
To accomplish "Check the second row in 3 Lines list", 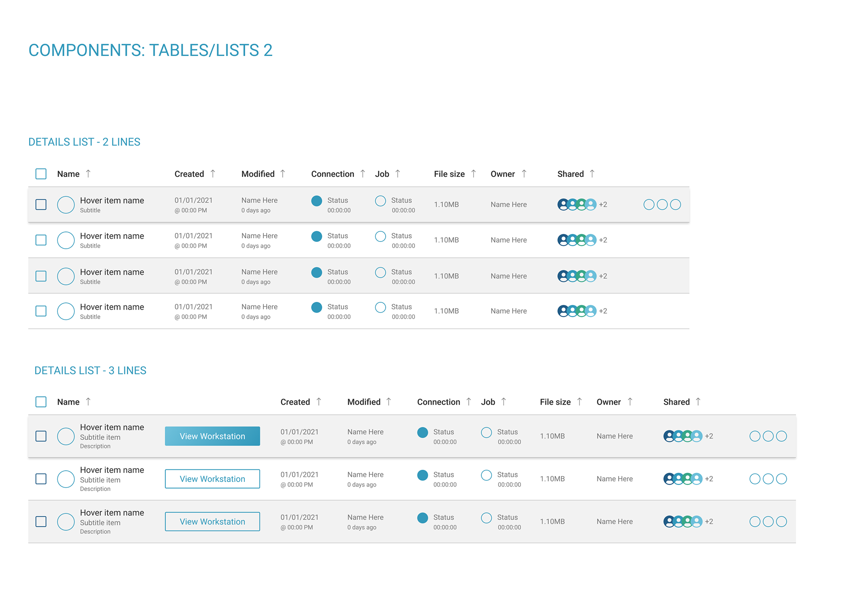I will [x=41, y=479].
